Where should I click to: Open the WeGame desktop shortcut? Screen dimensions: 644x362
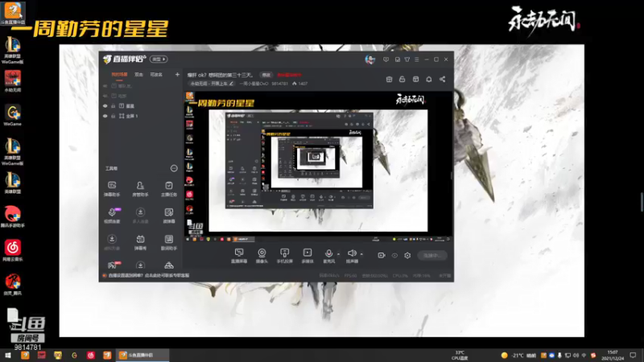click(x=12, y=115)
